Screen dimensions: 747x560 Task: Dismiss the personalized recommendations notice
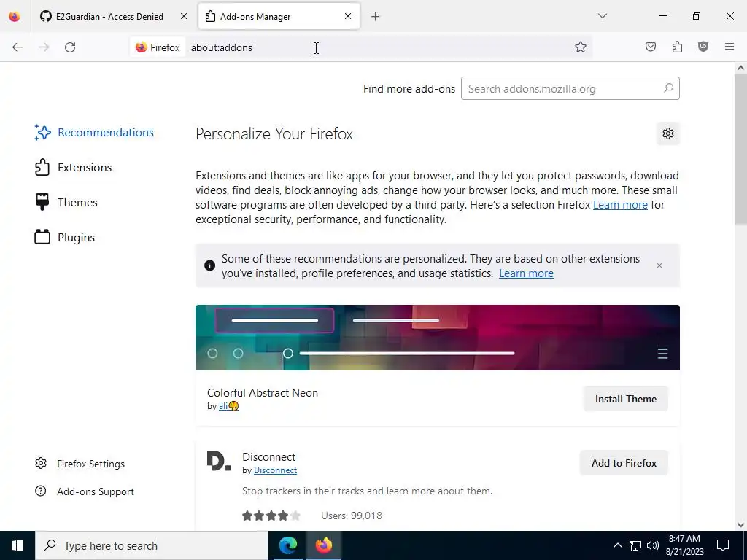pyautogui.click(x=659, y=265)
